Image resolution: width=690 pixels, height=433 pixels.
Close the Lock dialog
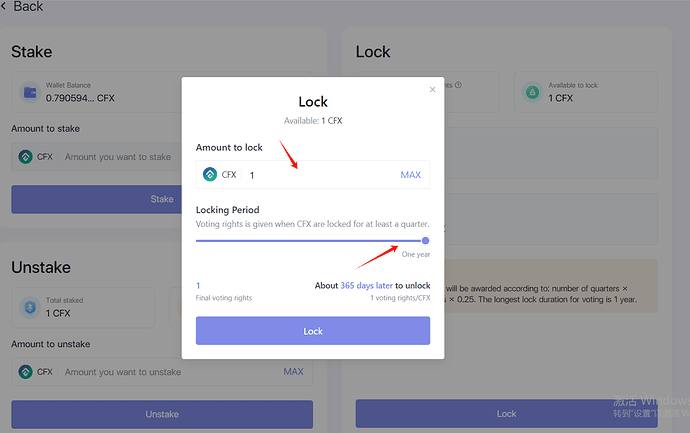[433, 90]
